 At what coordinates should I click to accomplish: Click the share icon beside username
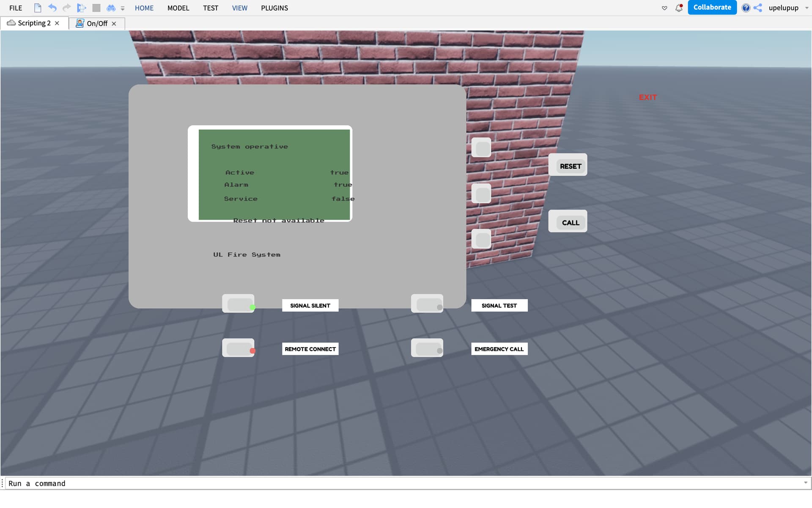[x=758, y=8]
